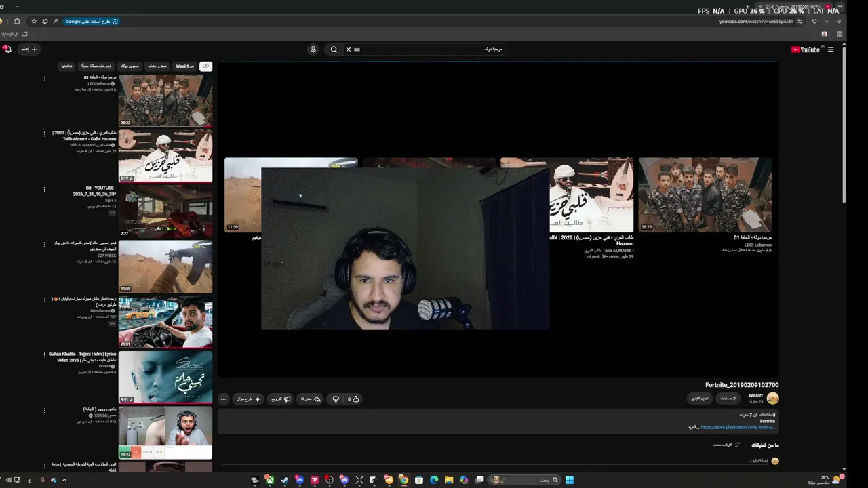Open sidebar MjrmGames car video thumbnail

pyautogui.click(x=165, y=321)
